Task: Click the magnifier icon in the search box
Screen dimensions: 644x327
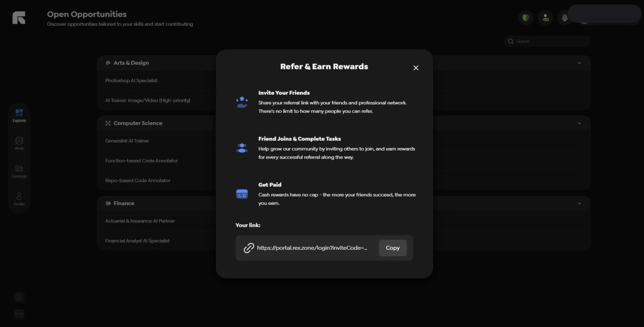Action: (x=511, y=41)
